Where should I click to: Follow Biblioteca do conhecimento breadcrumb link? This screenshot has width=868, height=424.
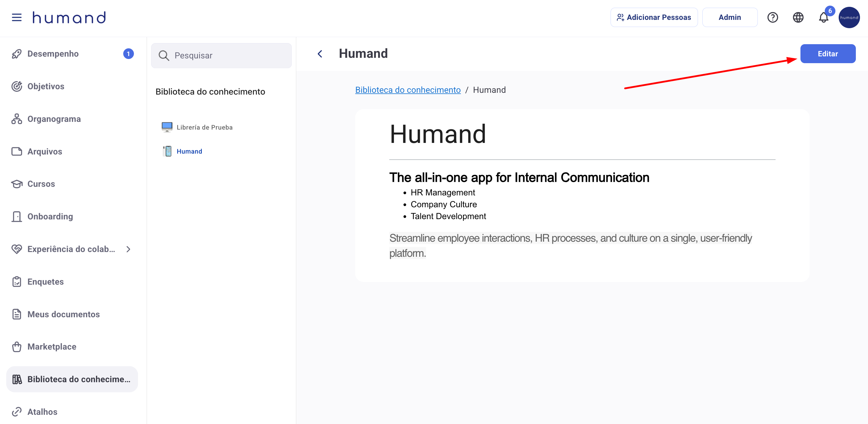(408, 90)
